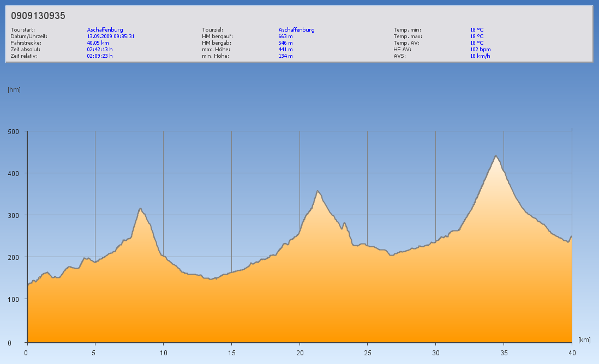Click the HF AV value 102 bpm
The image size is (599, 364).
[480, 50]
